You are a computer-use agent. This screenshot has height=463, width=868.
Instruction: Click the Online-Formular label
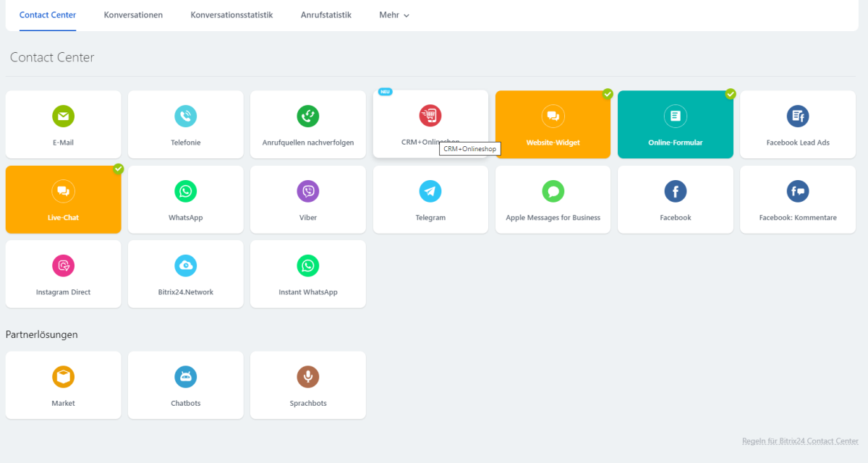[676, 143]
